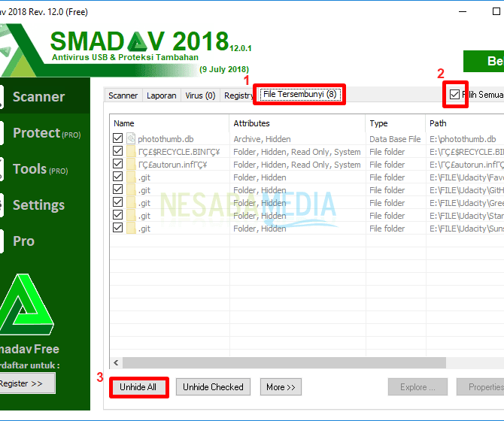Open the Scanner sidebar section

pos(45,96)
